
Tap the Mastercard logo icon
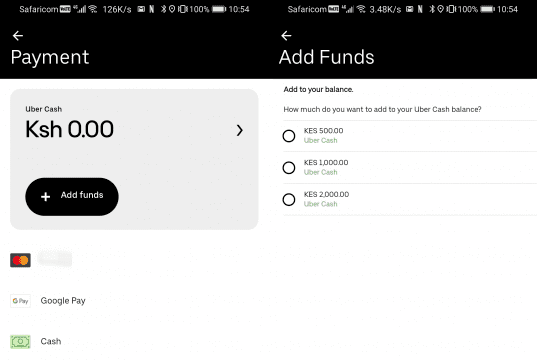click(x=20, y=260)
